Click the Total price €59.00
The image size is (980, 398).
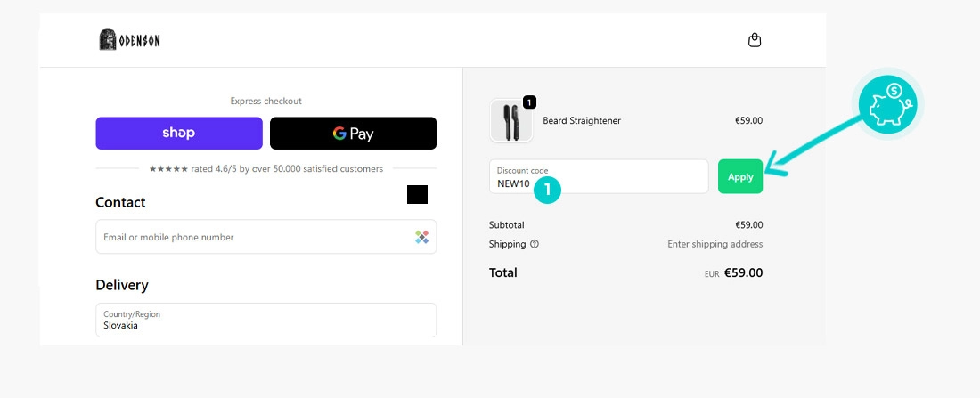point(743,273)
